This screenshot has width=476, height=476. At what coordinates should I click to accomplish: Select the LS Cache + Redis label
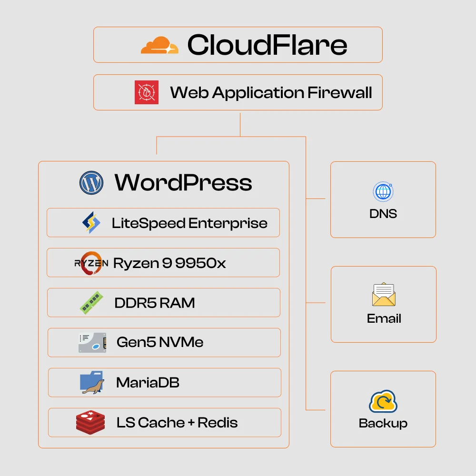177,423
